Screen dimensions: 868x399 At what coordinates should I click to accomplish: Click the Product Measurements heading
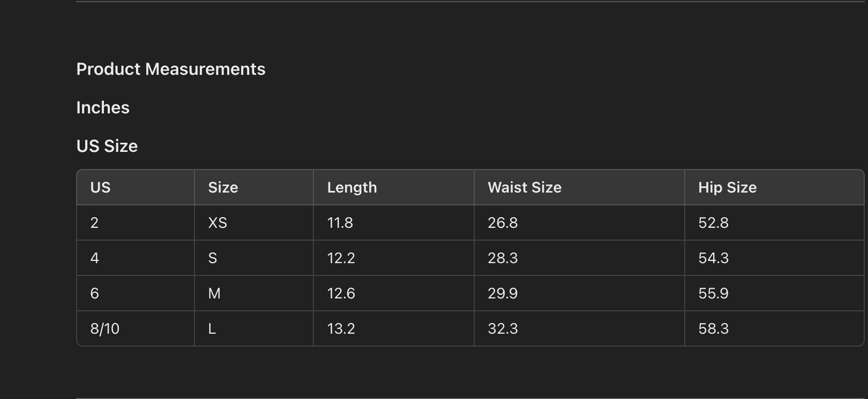(x=171, y=69)
